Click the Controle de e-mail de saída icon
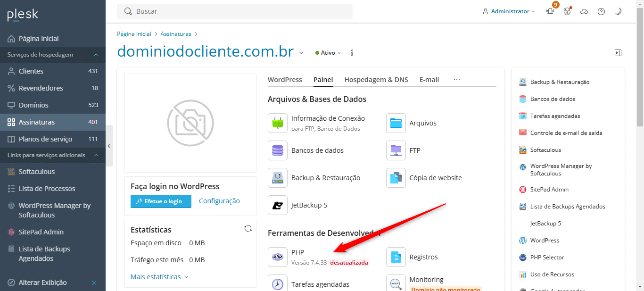The image size is (644, 291). point(523,133)
